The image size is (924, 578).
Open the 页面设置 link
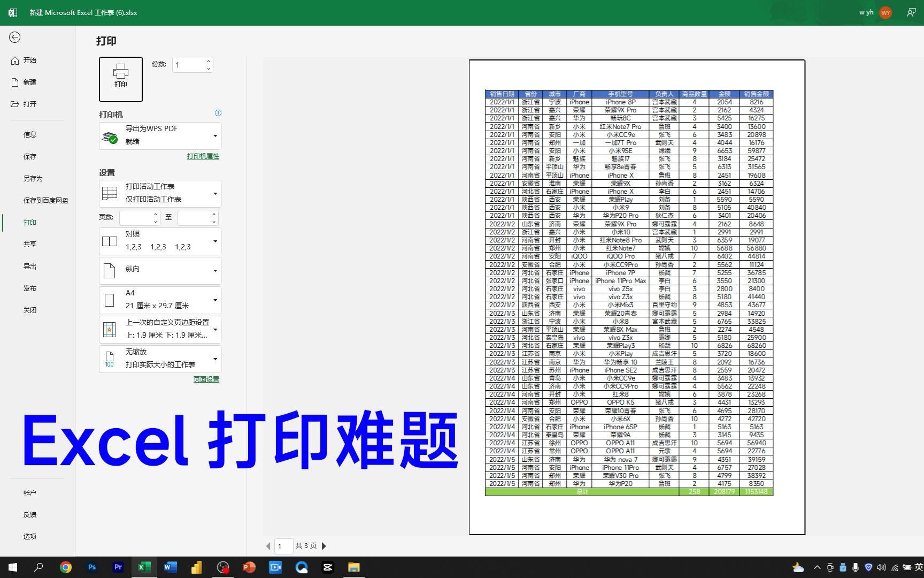(x=206, y=379)
